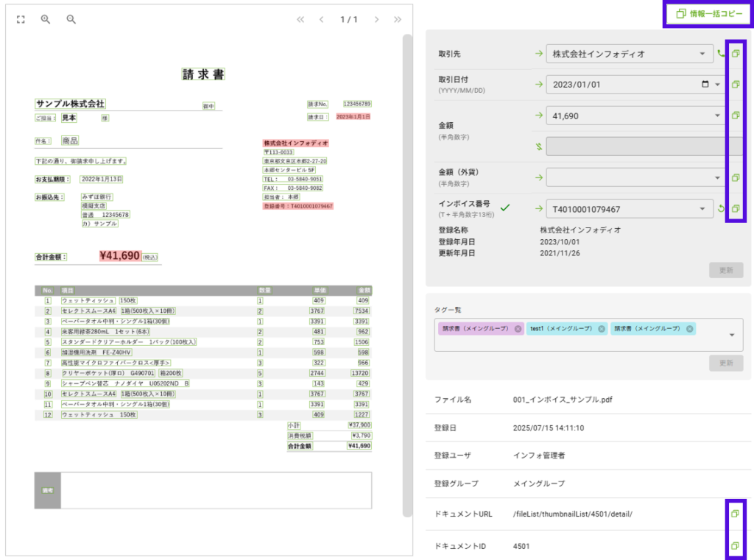
Task: Go to previous page
Action: click(321, 19)
